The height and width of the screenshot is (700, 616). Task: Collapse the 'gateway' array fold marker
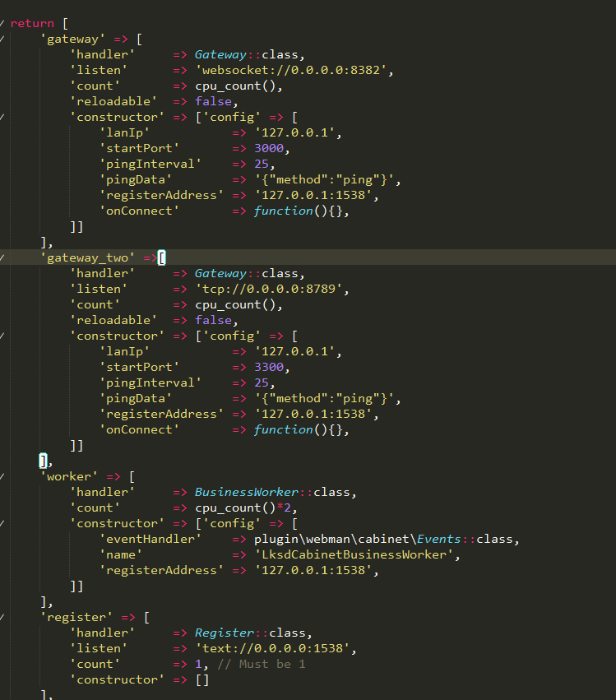(x=2, y=39)
